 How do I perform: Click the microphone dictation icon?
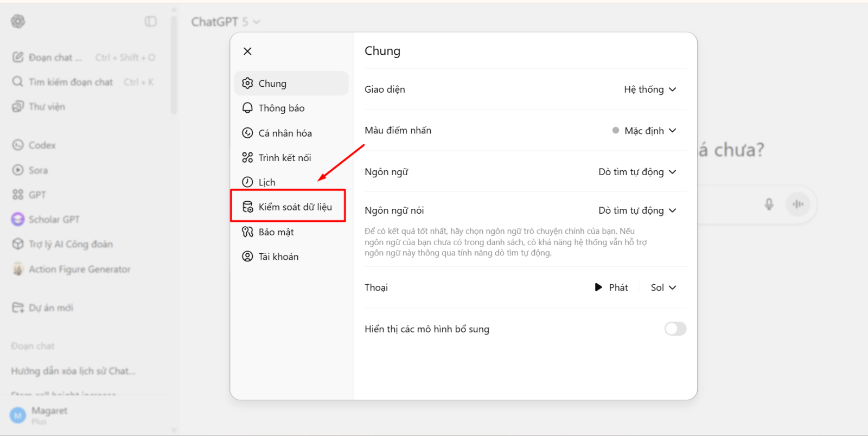point(769,204)
